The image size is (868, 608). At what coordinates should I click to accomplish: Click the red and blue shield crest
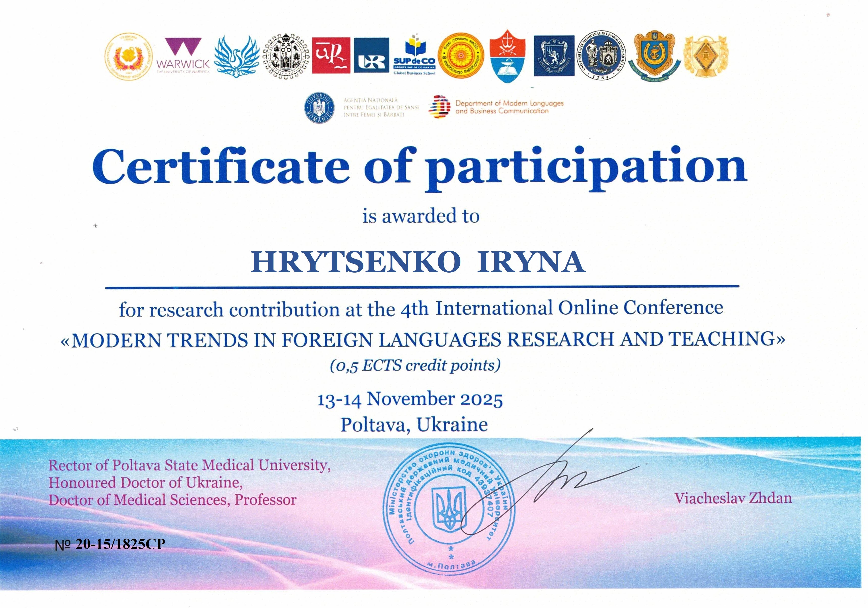(x=507, y=56)
